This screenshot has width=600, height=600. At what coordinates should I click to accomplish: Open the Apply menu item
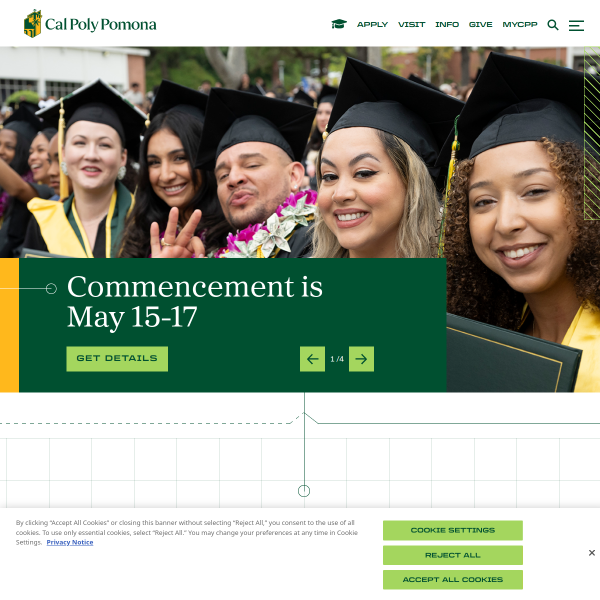(372, 24)
